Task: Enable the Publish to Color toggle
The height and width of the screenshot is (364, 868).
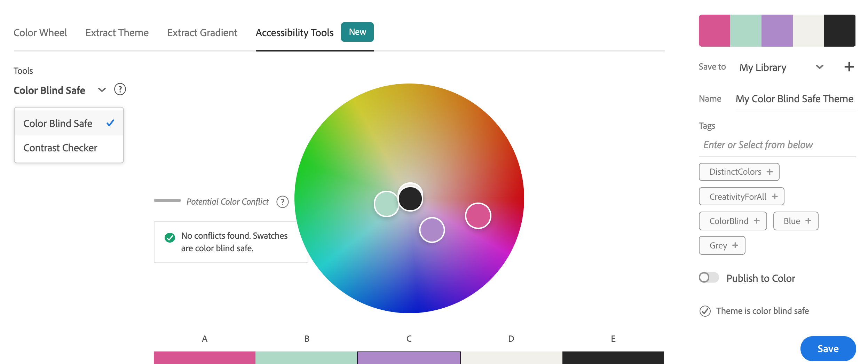Action: point(709,278)
